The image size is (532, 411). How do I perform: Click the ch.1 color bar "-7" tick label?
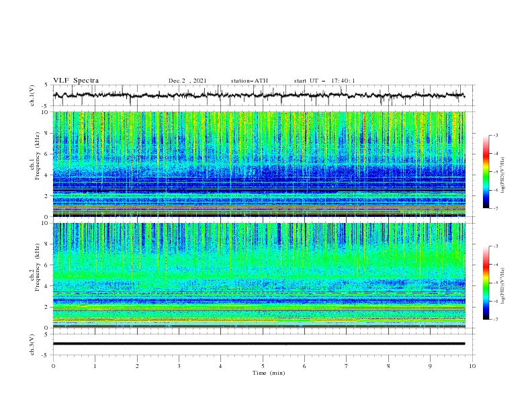[x=495, y=208]
